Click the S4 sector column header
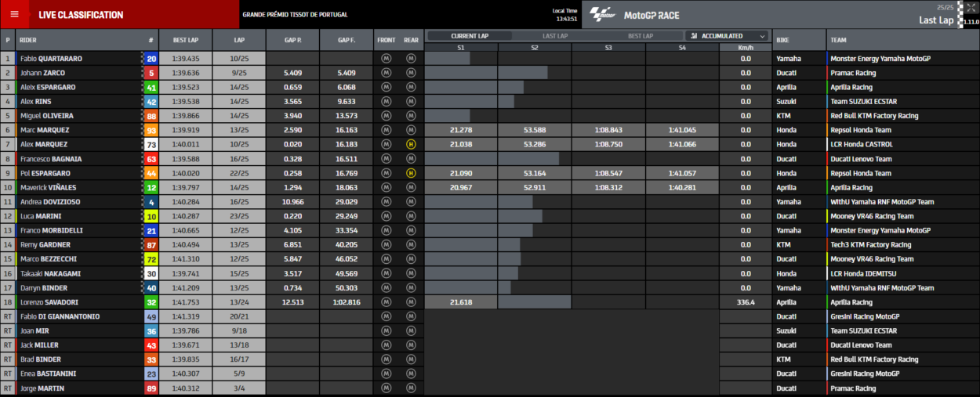Image resolution: width=980 pixels, height=397 pixels. coord(682,48)
